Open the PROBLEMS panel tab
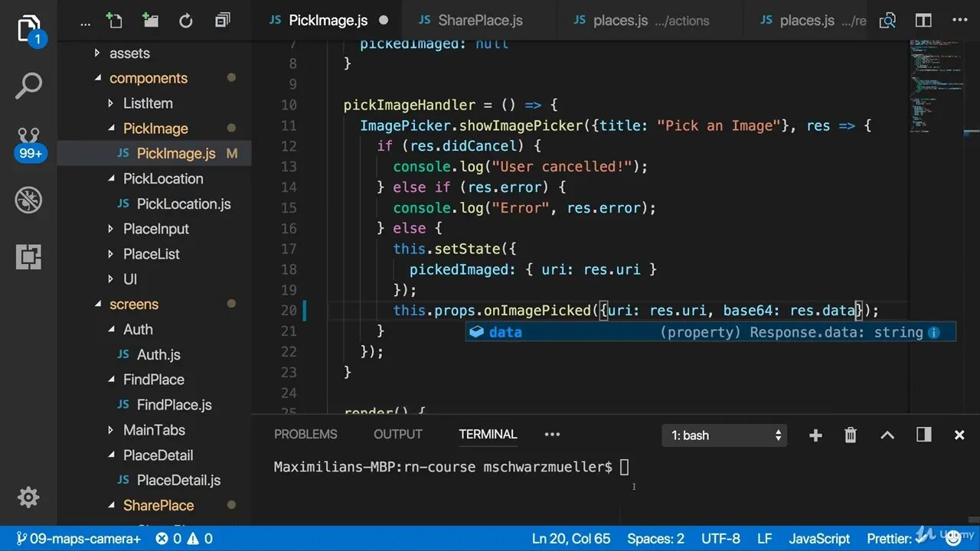 point(305,434)
